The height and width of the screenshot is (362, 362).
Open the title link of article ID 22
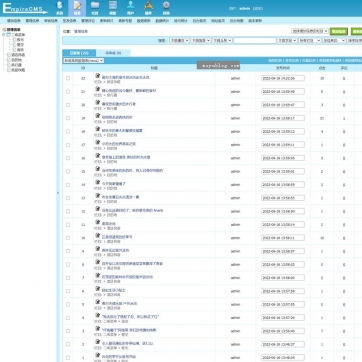pos(126,77)
